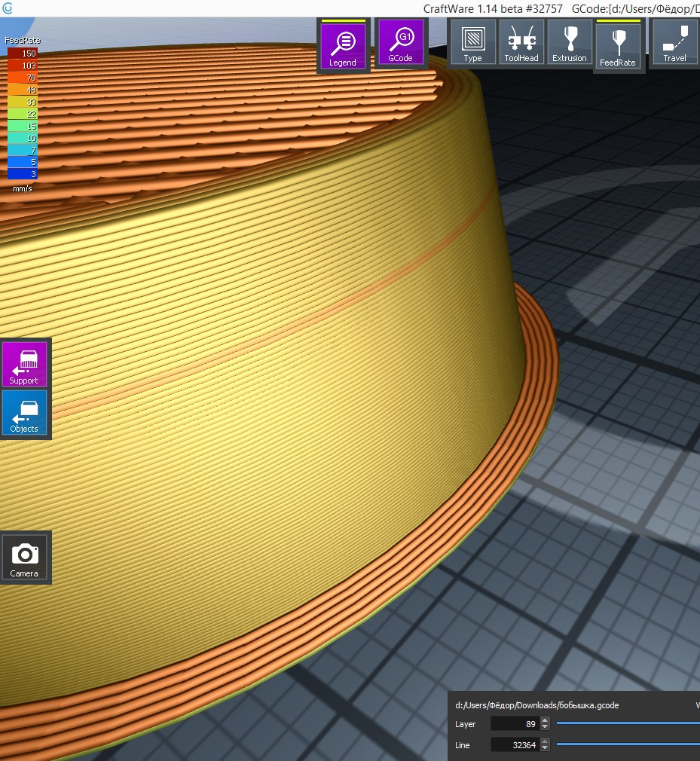Click the Line number field showing 32364

514,744
